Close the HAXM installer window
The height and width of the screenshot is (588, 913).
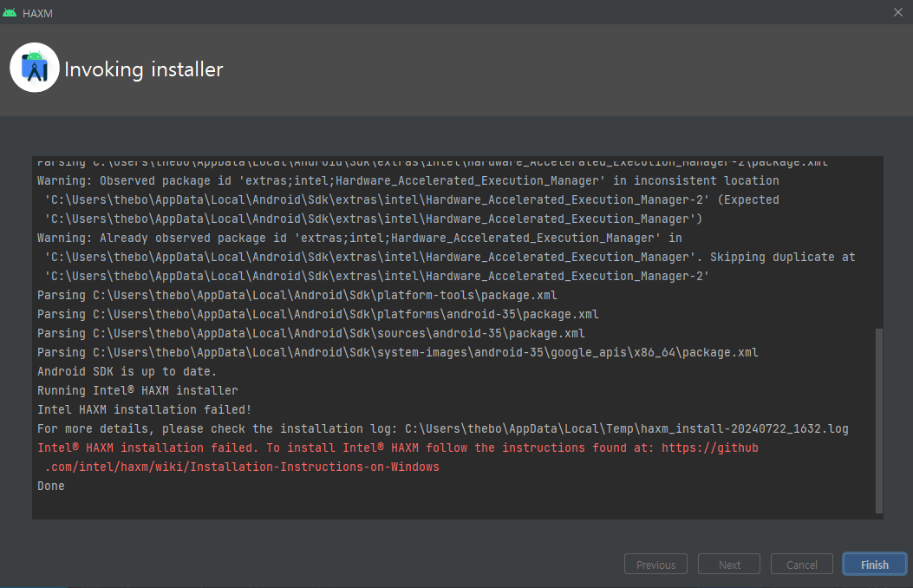pyautogui.click(x=898, y=12)
